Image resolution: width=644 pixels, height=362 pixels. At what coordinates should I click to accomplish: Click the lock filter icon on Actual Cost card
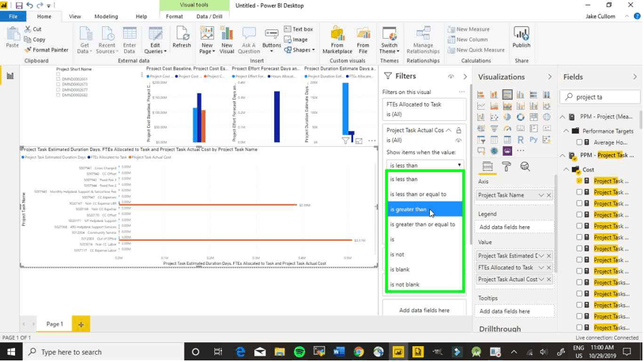tap(459, 130)
